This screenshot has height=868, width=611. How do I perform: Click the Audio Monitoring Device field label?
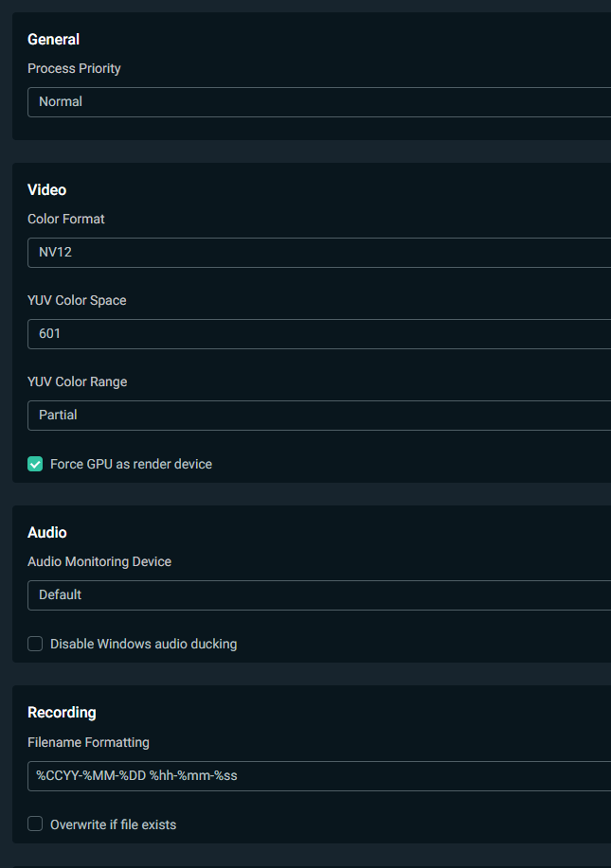pos(99,561)
